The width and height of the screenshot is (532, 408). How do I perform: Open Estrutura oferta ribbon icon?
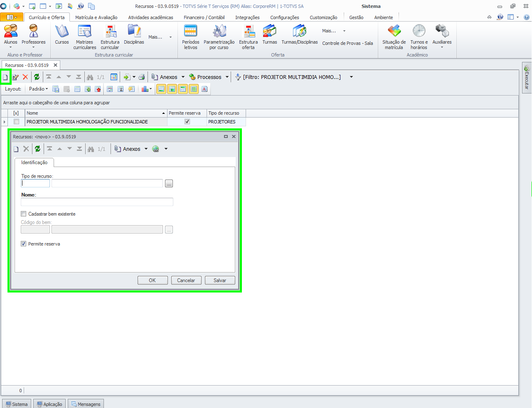[248, 37]
